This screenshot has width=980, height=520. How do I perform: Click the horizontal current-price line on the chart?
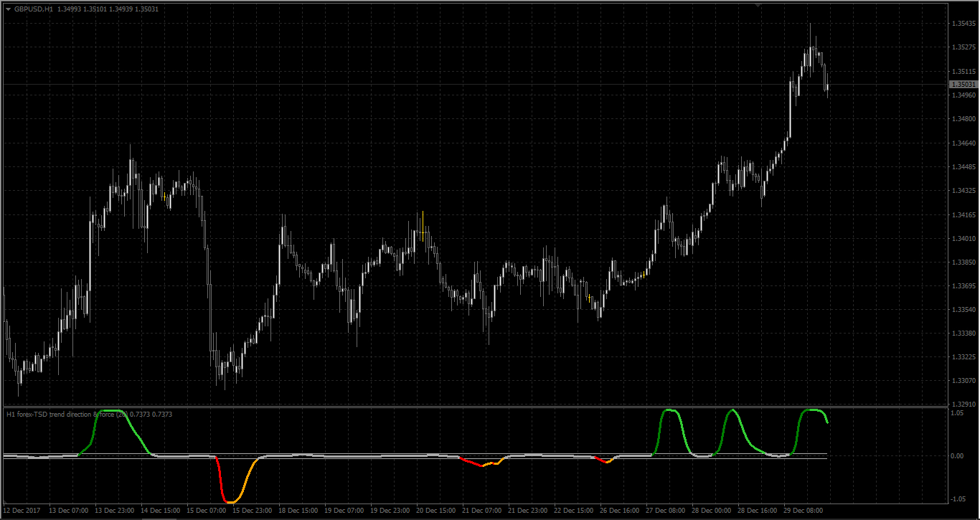[x=473, y=85]
